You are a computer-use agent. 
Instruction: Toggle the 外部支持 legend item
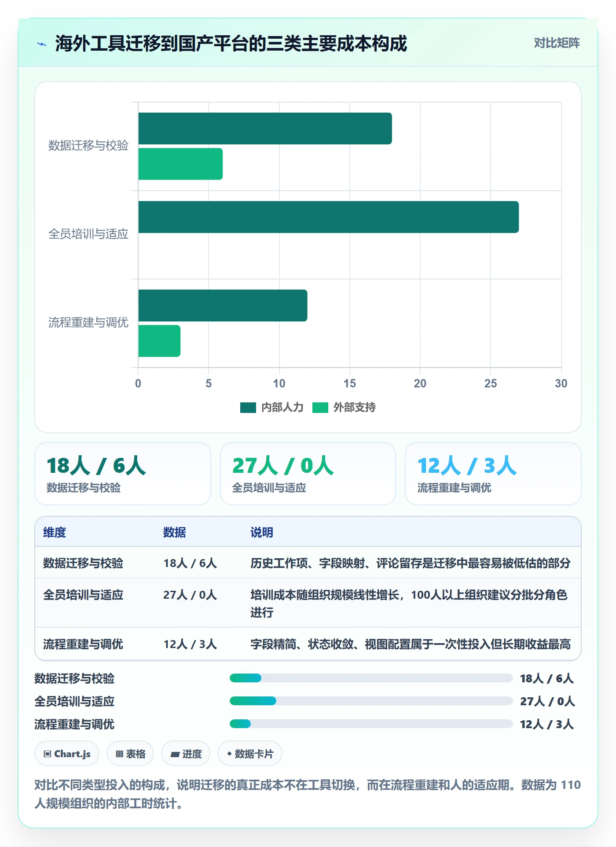point(344,407)
